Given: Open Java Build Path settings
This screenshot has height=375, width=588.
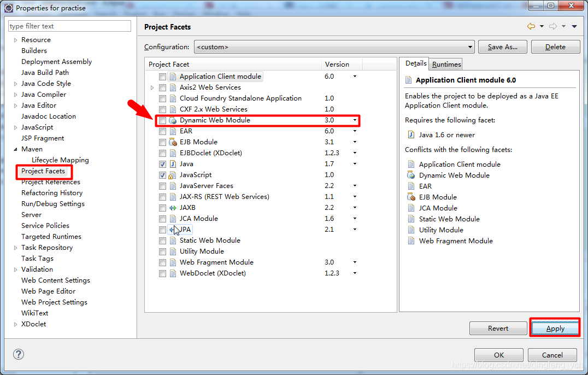Looking at the screenshot, I should (x=45, y=72).
